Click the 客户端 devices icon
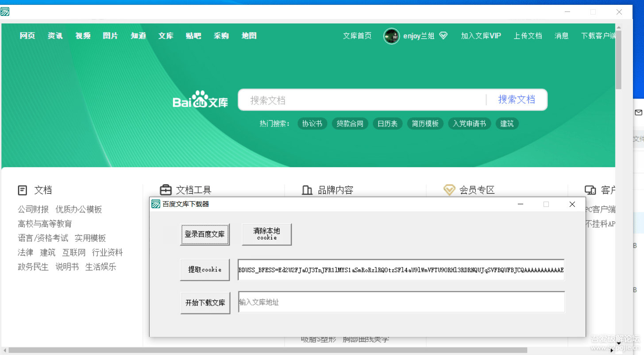Image resolution: width=644 pixels, height=355 pixels. point(590,191)
